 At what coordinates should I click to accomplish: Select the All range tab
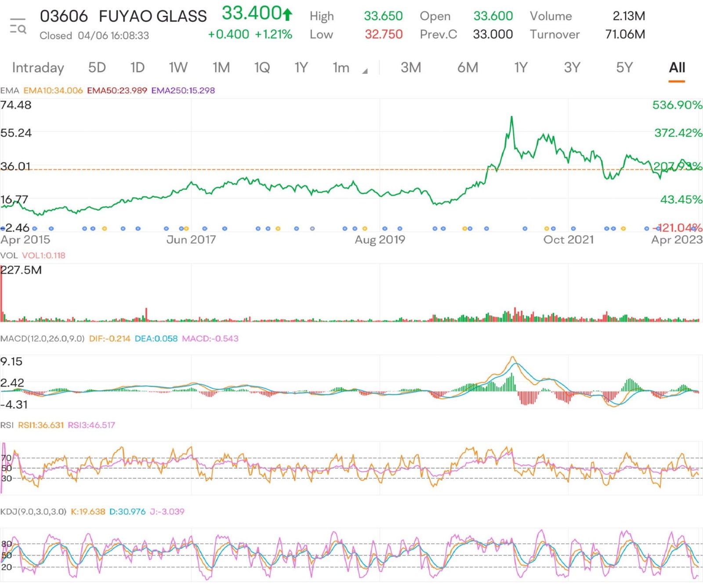pos(677,68)
